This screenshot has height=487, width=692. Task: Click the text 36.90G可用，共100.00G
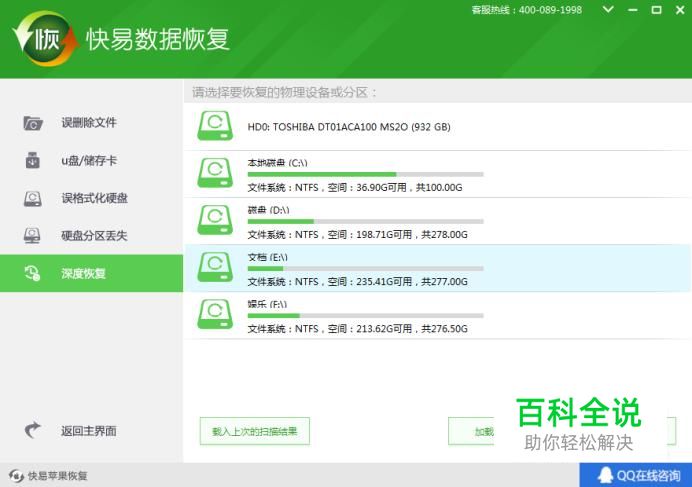click(x=409, y=187)
